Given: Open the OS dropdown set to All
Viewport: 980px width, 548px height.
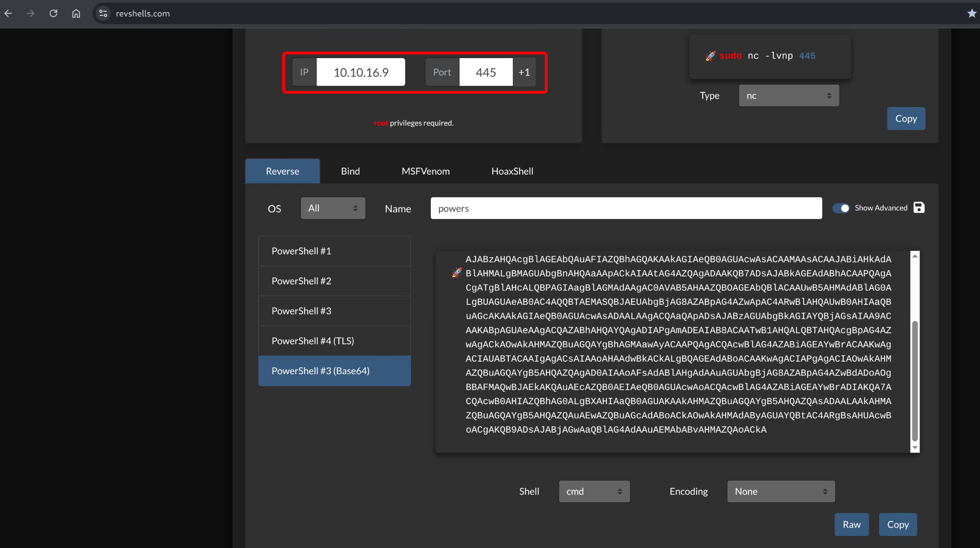Looking at the screenshot, I should pos(333,208).
